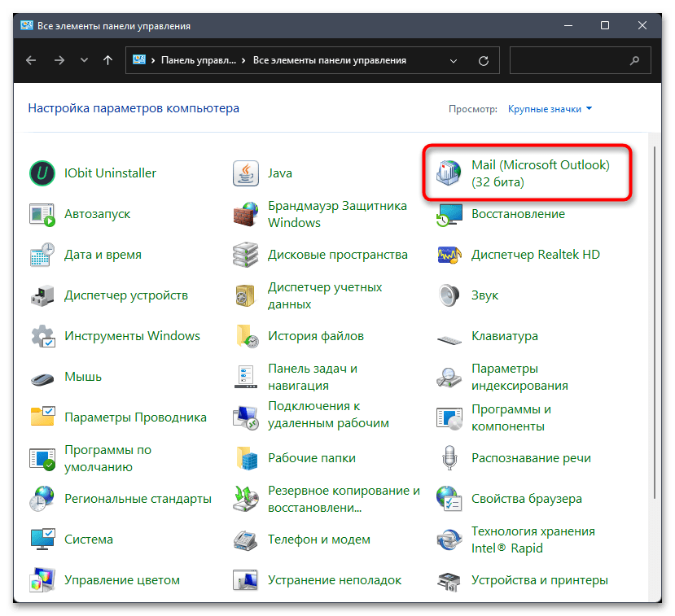Open Технология хранения Intel Rapid icon
675x616 pixels.
449,540
